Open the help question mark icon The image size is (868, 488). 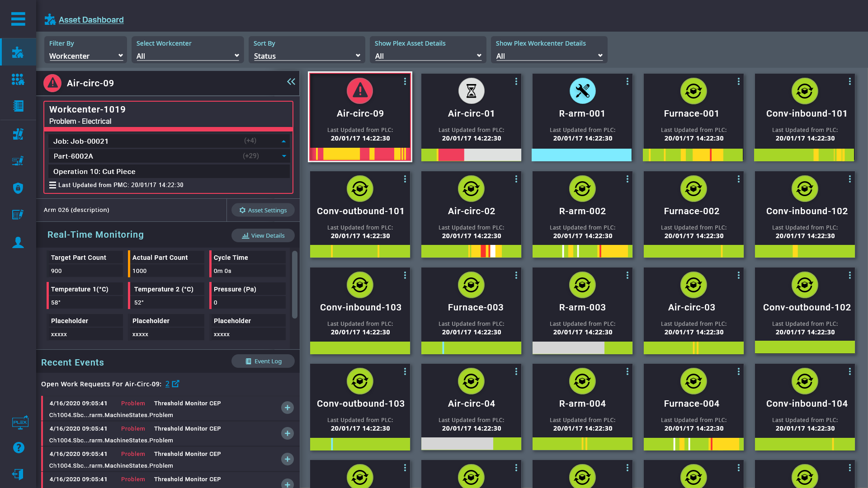pyautogui.click(x=18, y=447)
